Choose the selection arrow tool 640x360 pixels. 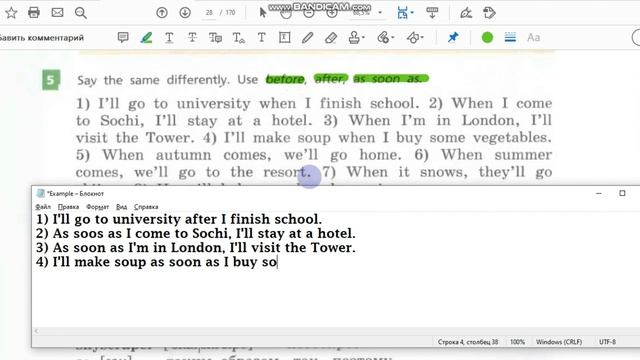pos(263,13)
